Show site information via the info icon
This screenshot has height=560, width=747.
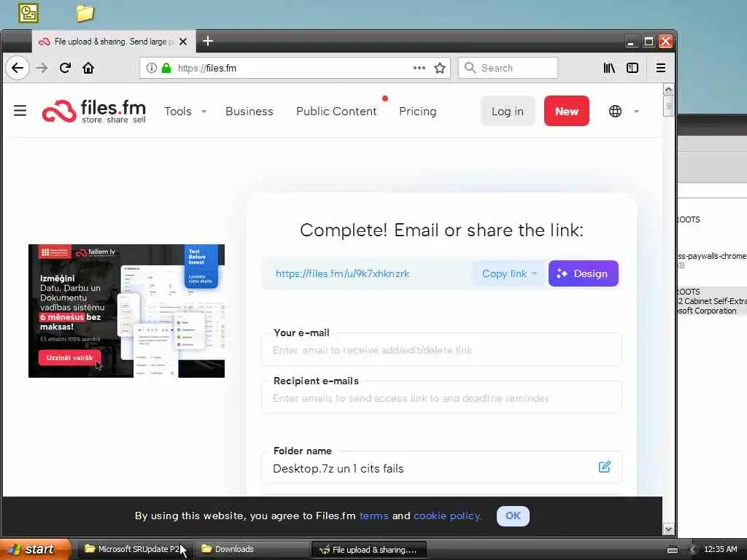[152, 68]
